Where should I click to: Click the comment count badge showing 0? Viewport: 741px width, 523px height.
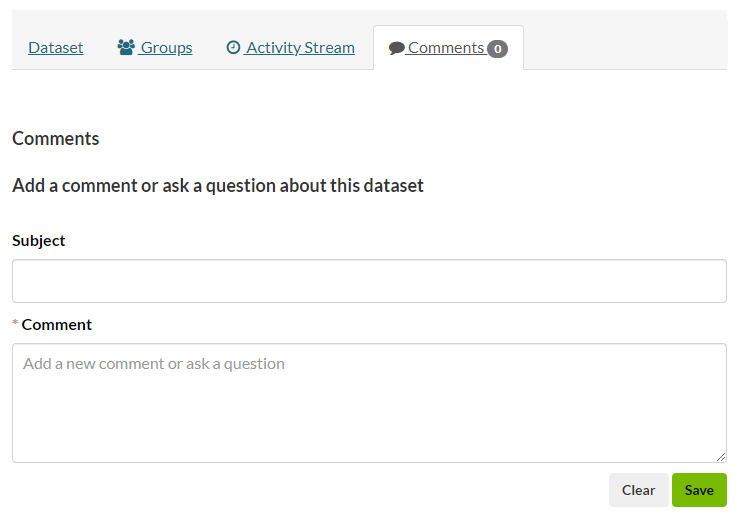pyautogui.click(x=497, y=48)
